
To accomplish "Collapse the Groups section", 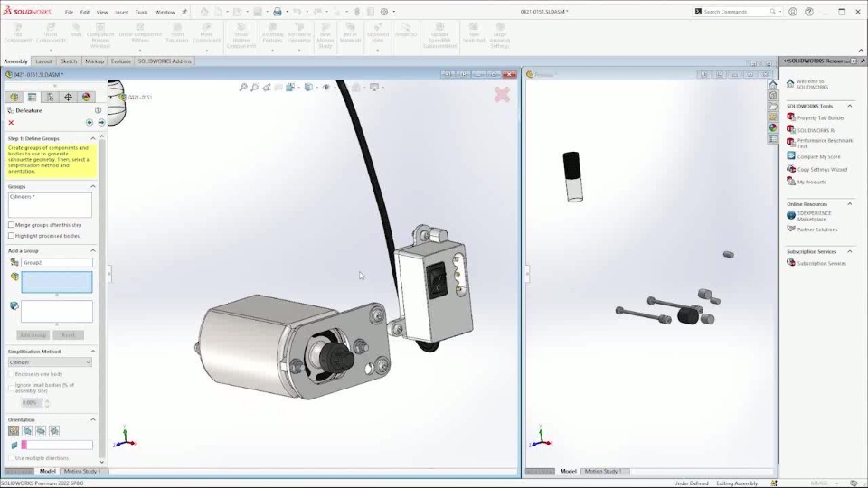I will click(93, 186).
